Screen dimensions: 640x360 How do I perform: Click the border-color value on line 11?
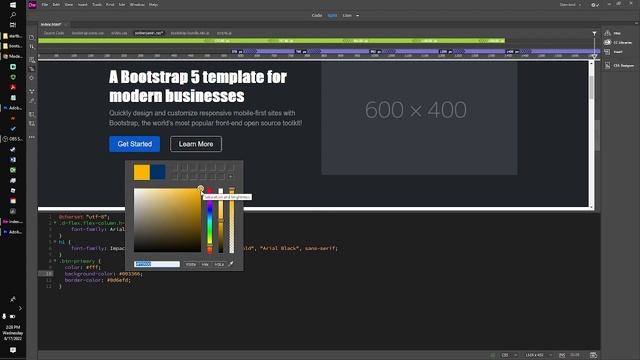point(118,280)
